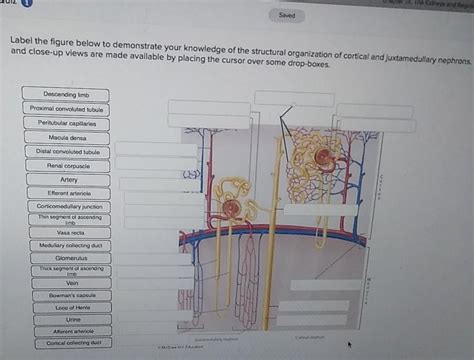
Task: Pick the Cortical collecting duct label
Action: 74,343
